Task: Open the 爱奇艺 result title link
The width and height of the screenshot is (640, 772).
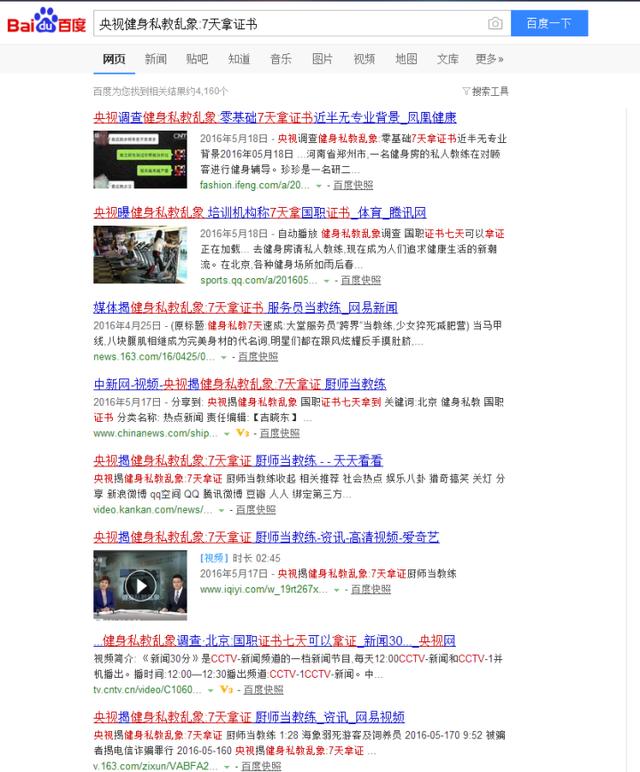Action: point(266,537)
